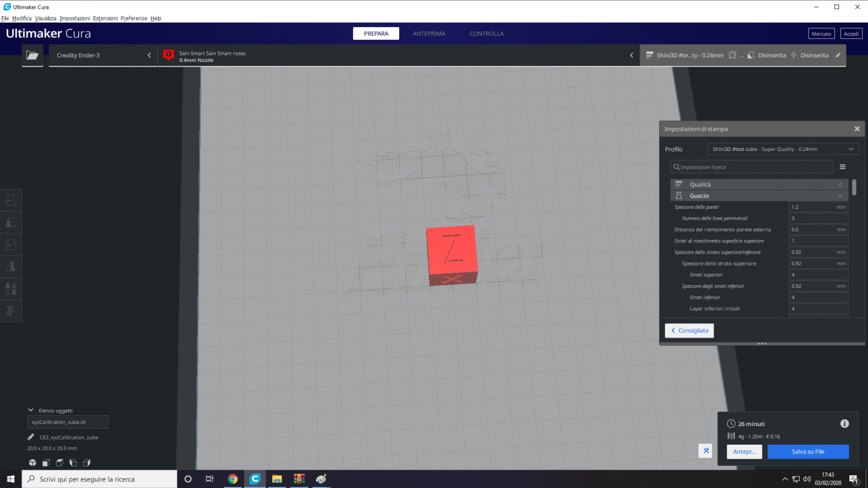Image resolution: width=868 pixels, height=488 pixels.
Task: Select the PREPARA stage tab
Action: (376, 34)
